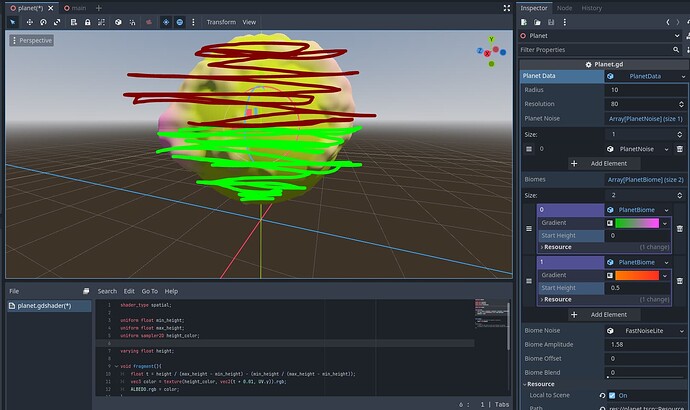Viewport: 690px width, 410px height.
Task: Add a new scene tab with the plus icon
Action: 98,7
